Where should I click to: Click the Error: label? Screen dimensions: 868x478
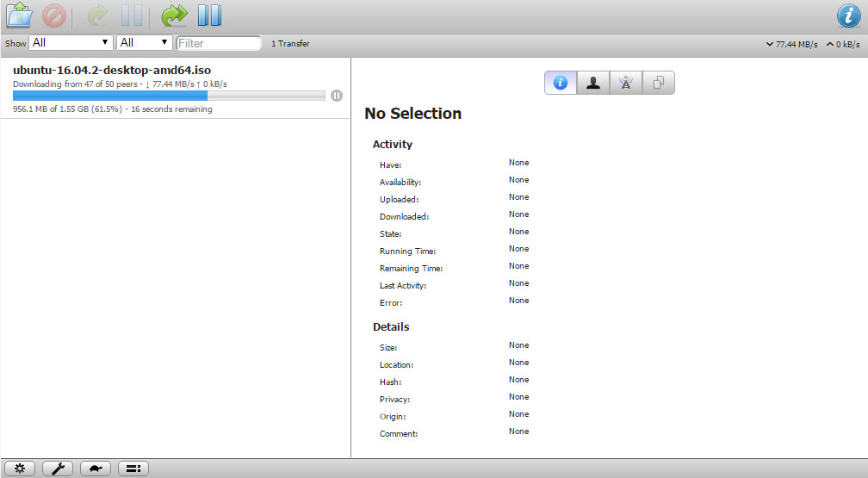(391, 302)
